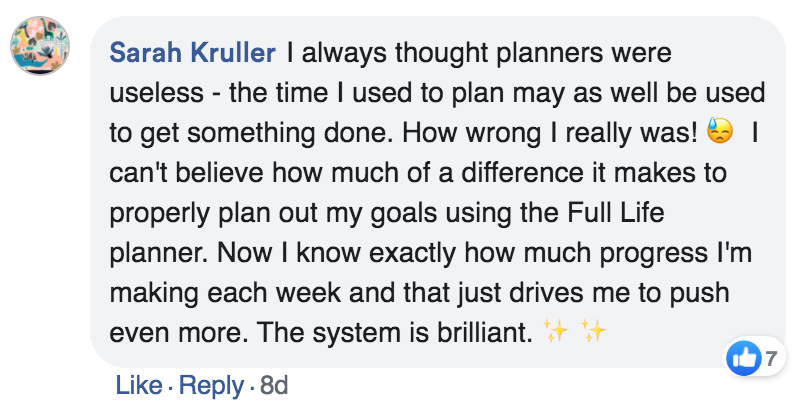Click the word "goals" in comment
The width and height of the screenshot is (798, 410).
(x=404, y=214)
